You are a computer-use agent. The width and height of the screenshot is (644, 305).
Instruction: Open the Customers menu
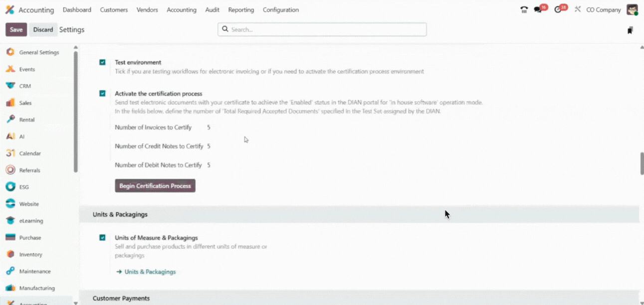click(114, 10)
